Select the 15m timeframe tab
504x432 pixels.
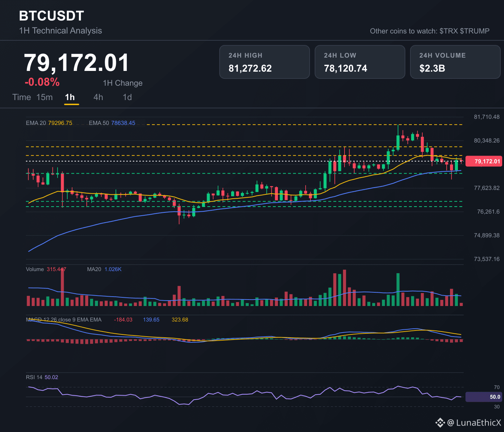click(x=45, y=97)
